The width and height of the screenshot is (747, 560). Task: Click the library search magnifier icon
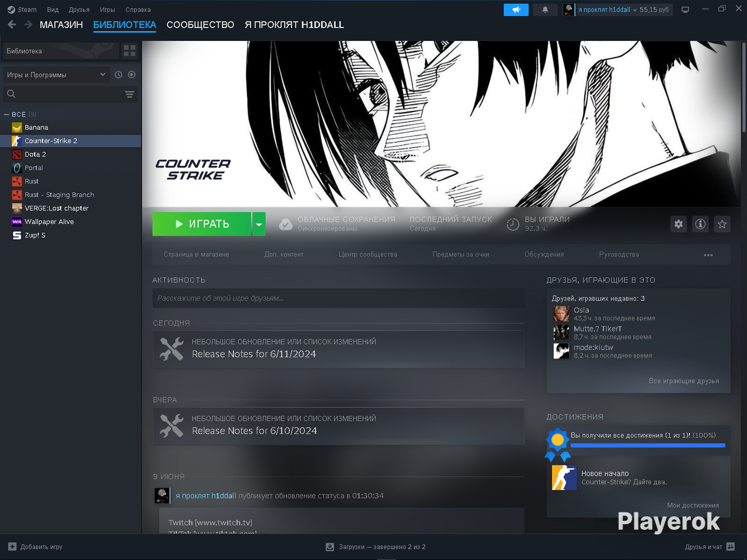pos(11,94)
